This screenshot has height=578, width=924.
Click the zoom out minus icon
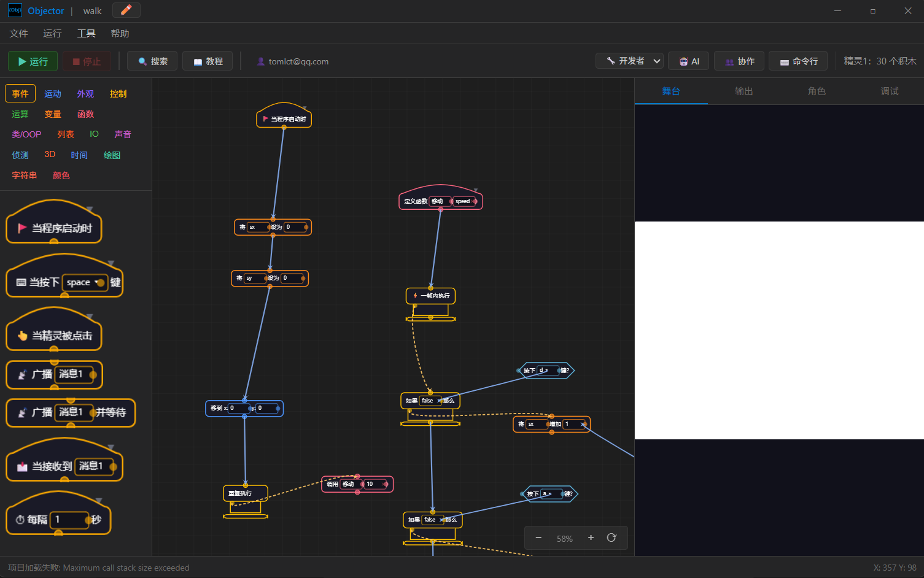[x=538, y=538]
